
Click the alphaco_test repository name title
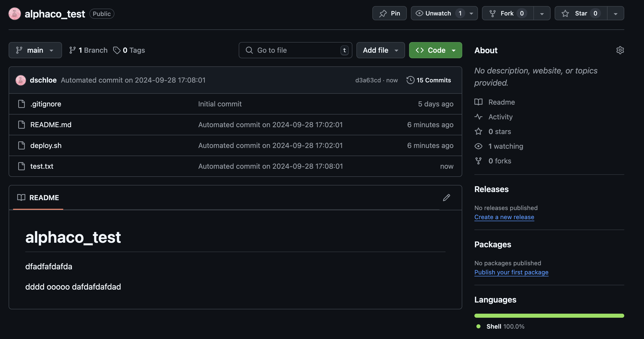coord(55,14)
